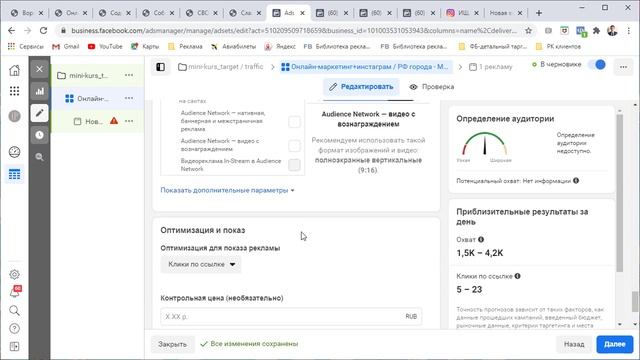This screenshot has width=640, height=360.
Task: Close the editing pane with X
Action: tap(40, 69)
